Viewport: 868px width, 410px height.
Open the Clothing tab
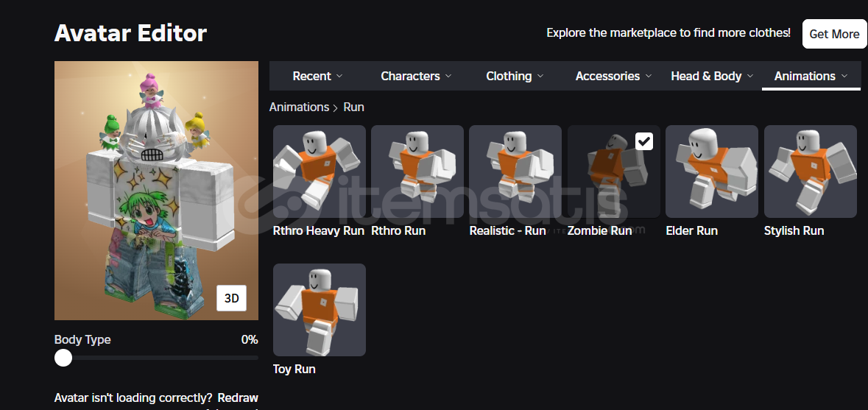pyautogui.click(x=515, y=76)
